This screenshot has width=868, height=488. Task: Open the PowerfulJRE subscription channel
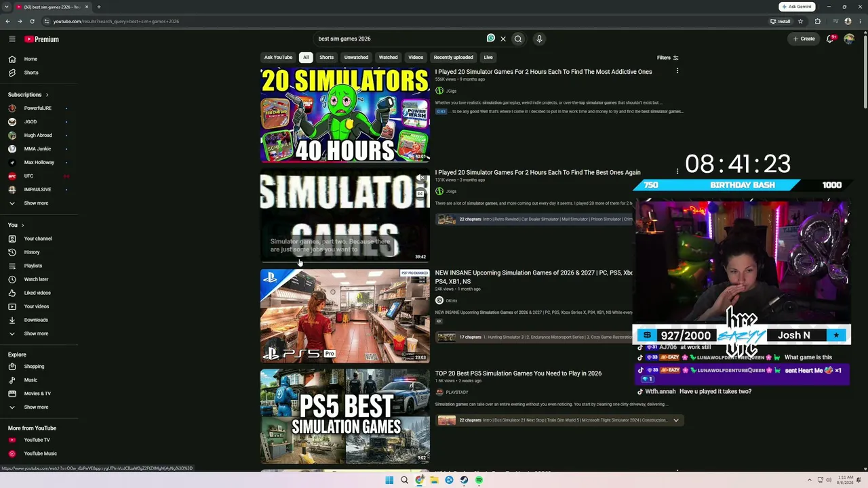coord(38,108)
